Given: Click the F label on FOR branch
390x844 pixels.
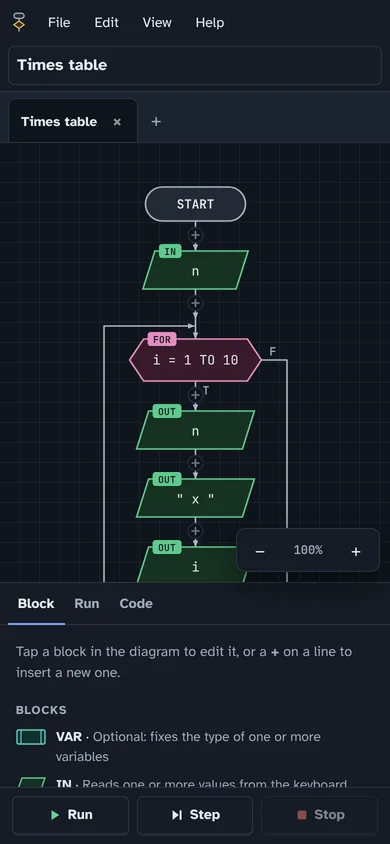Looking at the screenshot, I should click(273, 351).
